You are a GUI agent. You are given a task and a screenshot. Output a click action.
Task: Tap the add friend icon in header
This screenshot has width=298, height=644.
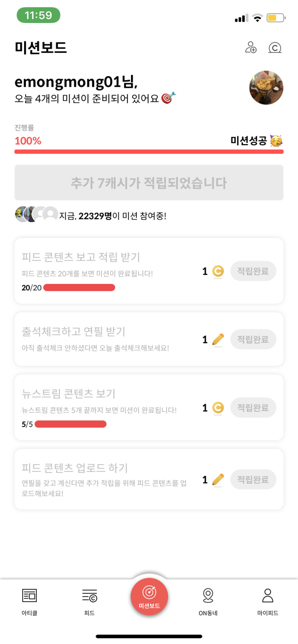(x=251, y=47)
